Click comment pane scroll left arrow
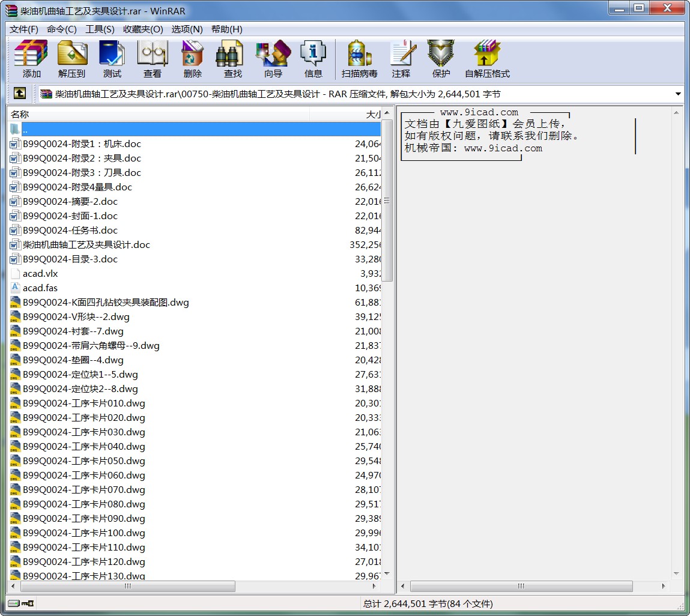 402,586
